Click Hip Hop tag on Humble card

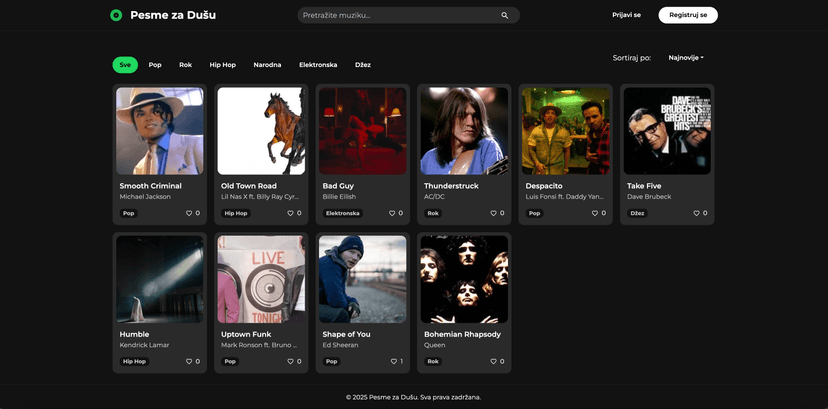coord(134,362)
